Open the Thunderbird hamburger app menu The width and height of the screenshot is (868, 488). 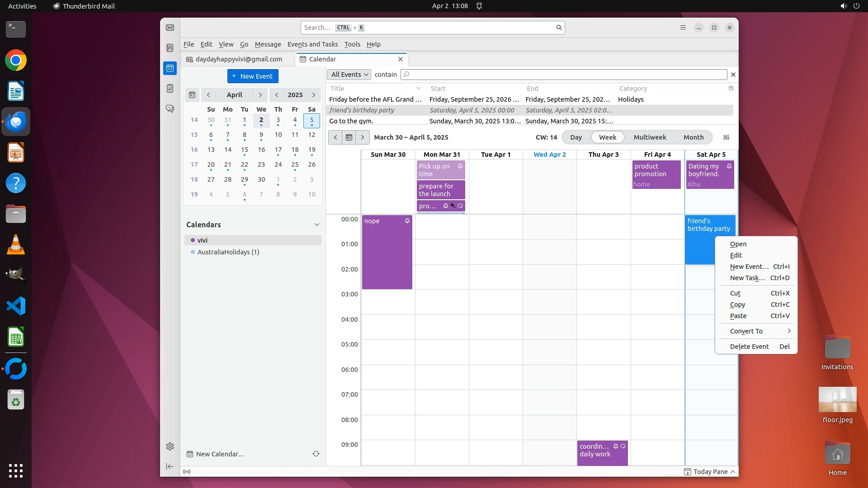(683, 28)
